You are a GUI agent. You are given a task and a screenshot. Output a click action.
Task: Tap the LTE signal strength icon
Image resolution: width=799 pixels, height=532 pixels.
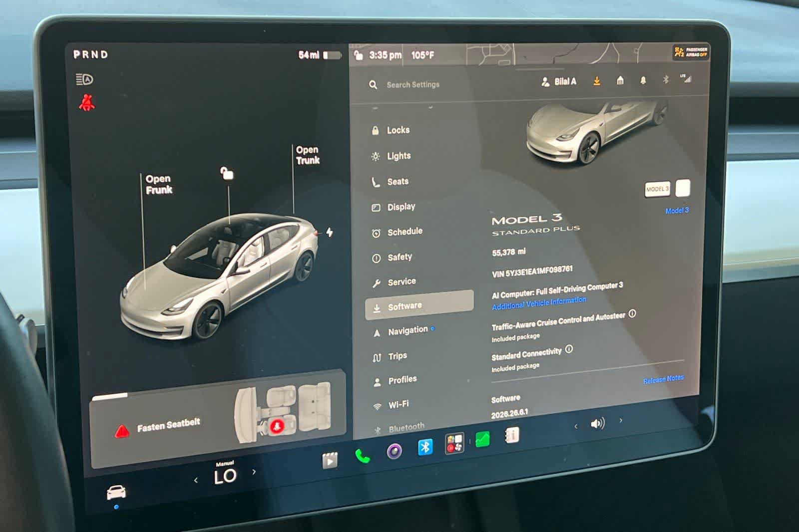686,78
